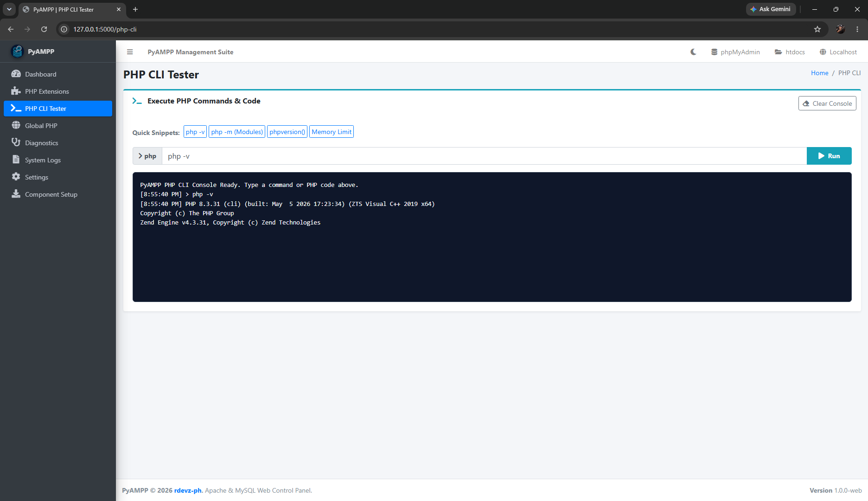Click the 'php' prompt prefix label

pos(147,156)
